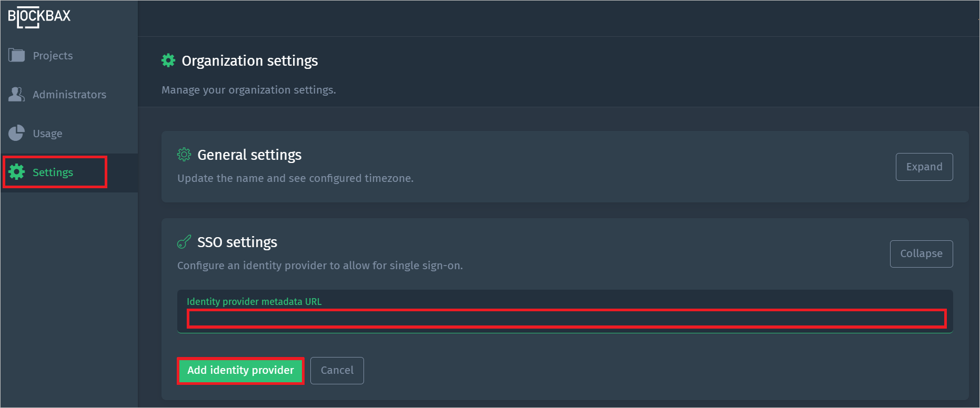
Task: Click the Administrators people icon
Action: pyautogui.click(x=16, y=94)
